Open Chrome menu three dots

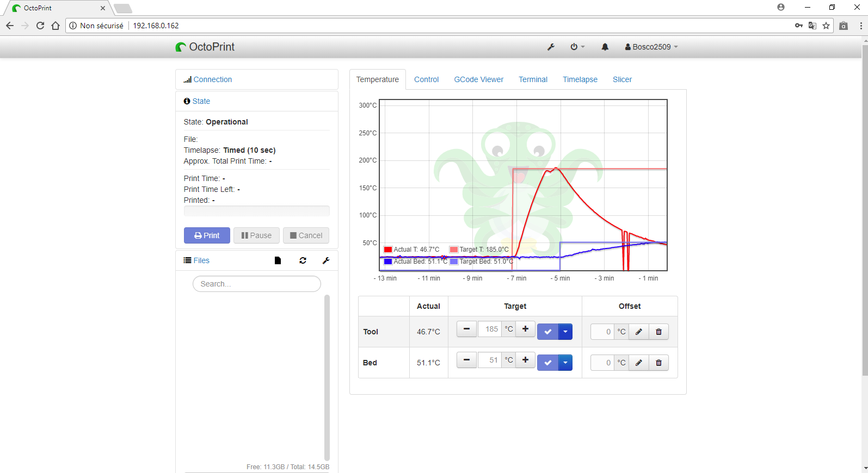[861, 26]
